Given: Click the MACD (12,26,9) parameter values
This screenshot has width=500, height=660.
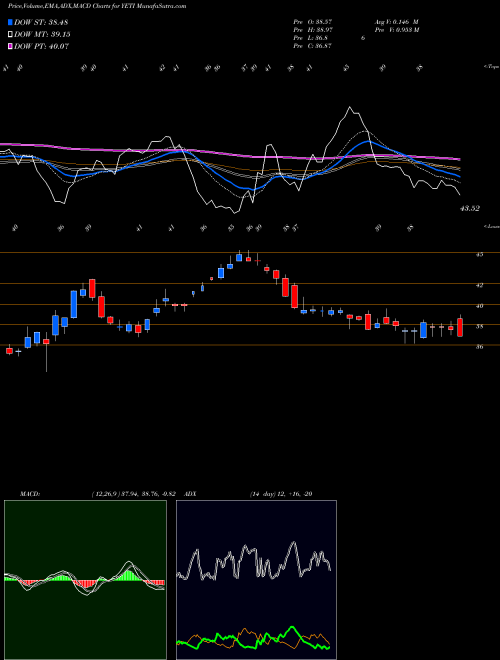Looking at the screenshot, I should point(136,494).
